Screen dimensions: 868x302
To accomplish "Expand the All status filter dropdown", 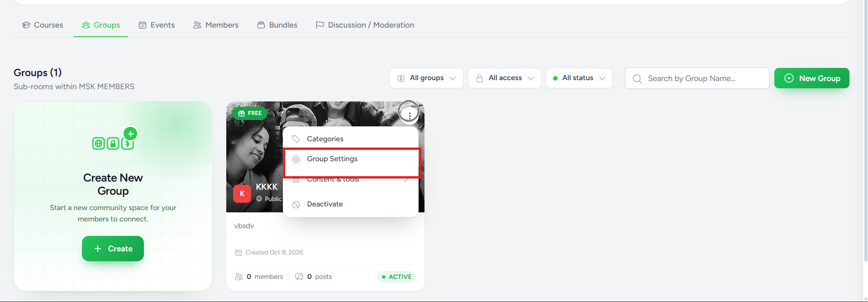I will click(x=579, y=78).
